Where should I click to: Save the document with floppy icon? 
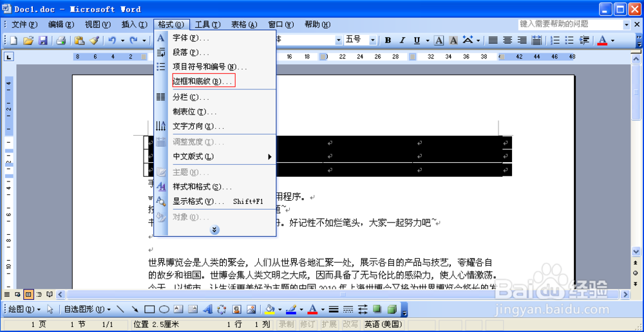pos(43,41)
